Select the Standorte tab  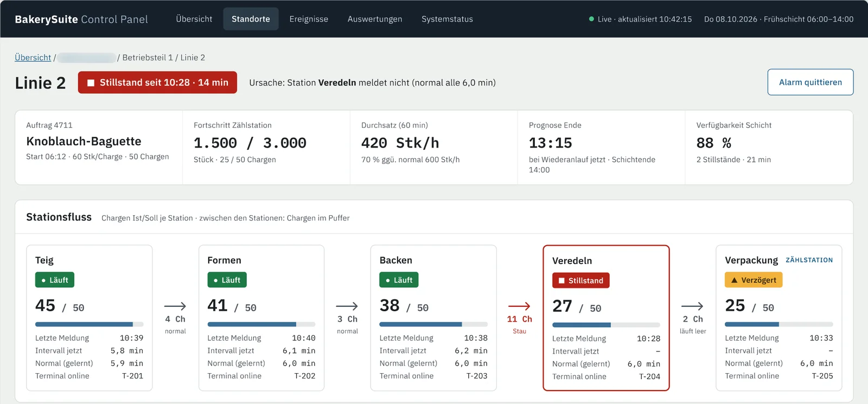(251, 19)
